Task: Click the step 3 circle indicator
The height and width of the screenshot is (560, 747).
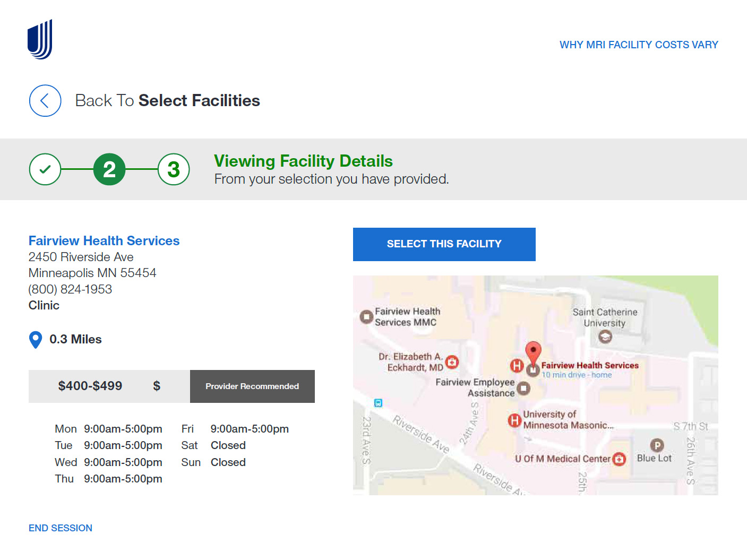Action: (x=174, y=169)
